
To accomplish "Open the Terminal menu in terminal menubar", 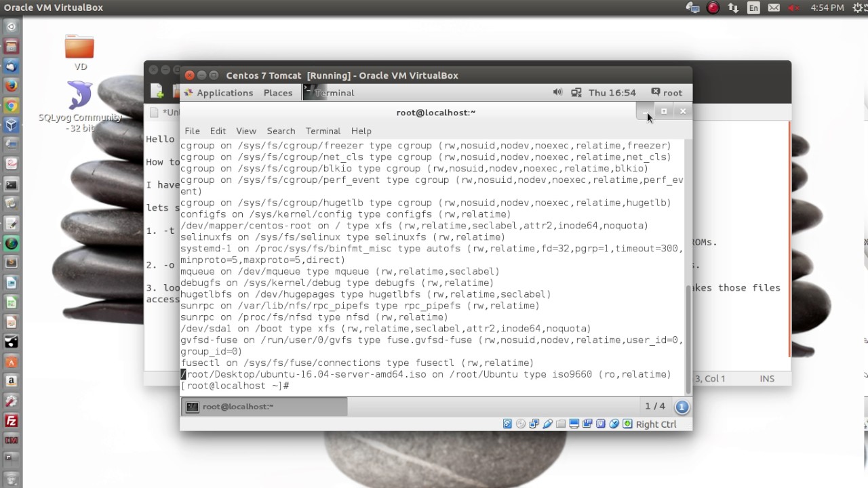I will (323, 131).
